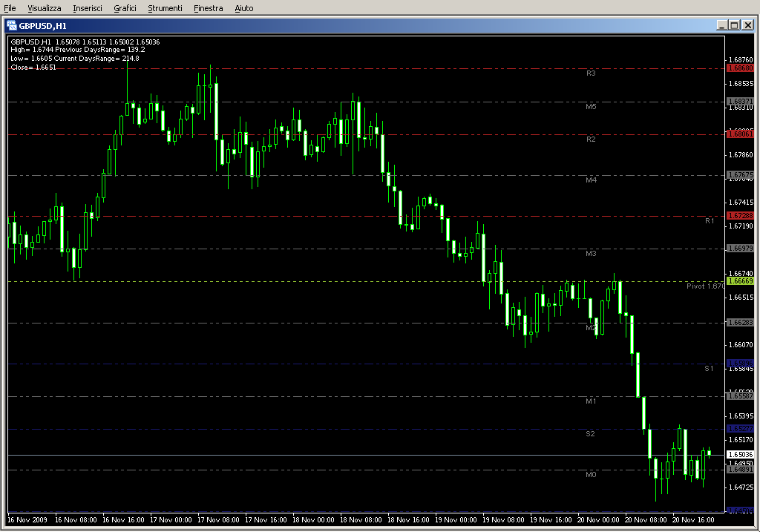The image size is (760, 532).
Task: Click the 1.68061 red price tag
Action: [x=740, y=134]
